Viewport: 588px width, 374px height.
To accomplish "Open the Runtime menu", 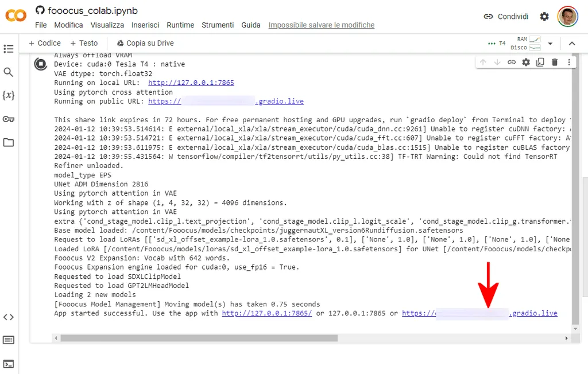I will pos(180,25).
